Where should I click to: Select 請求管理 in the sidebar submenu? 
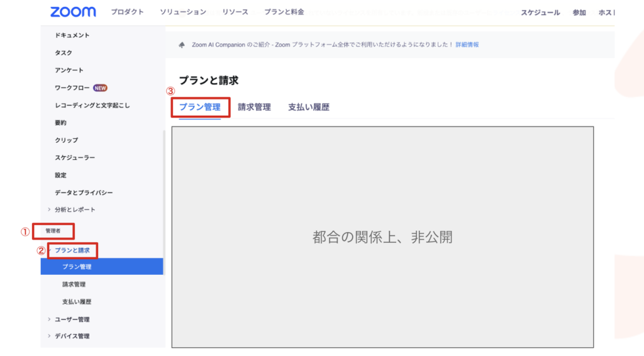(x=74, y=284)
